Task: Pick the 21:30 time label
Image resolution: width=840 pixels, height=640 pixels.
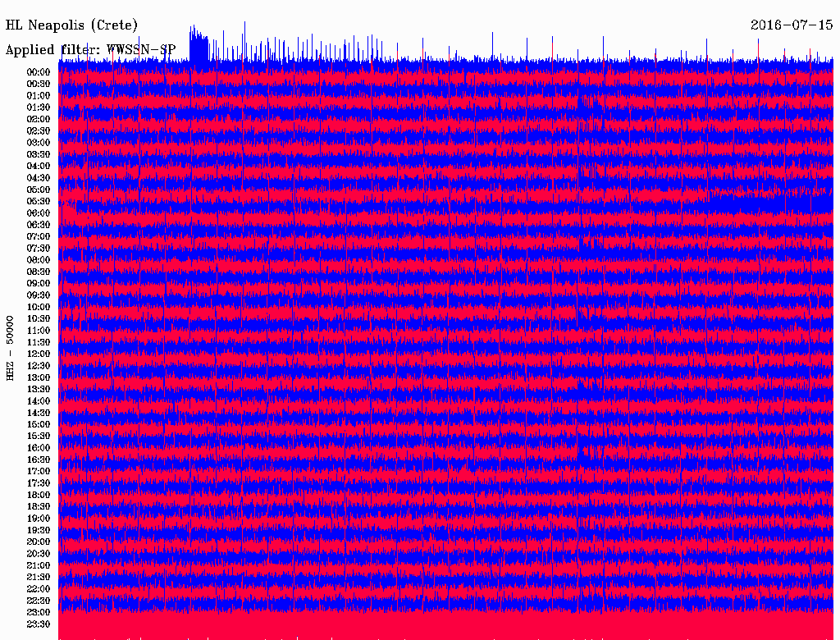Action: point(39,577)
